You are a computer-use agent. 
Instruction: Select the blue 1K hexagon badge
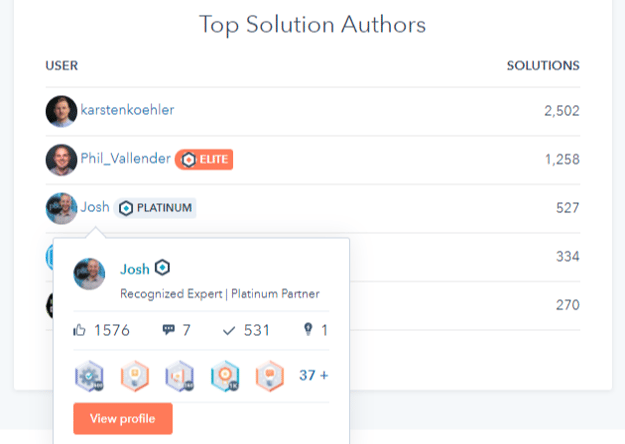pyautogui.click(x=224, y=377)
